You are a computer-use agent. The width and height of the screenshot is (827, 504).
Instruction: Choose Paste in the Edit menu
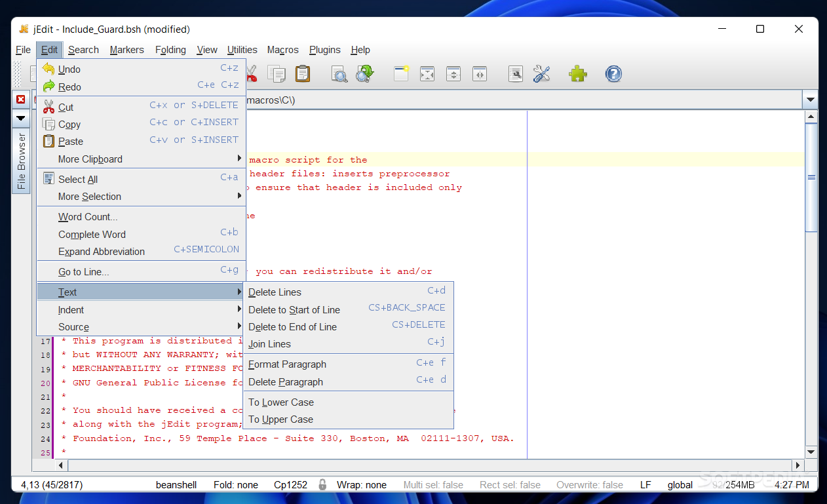tap(141, 141)
